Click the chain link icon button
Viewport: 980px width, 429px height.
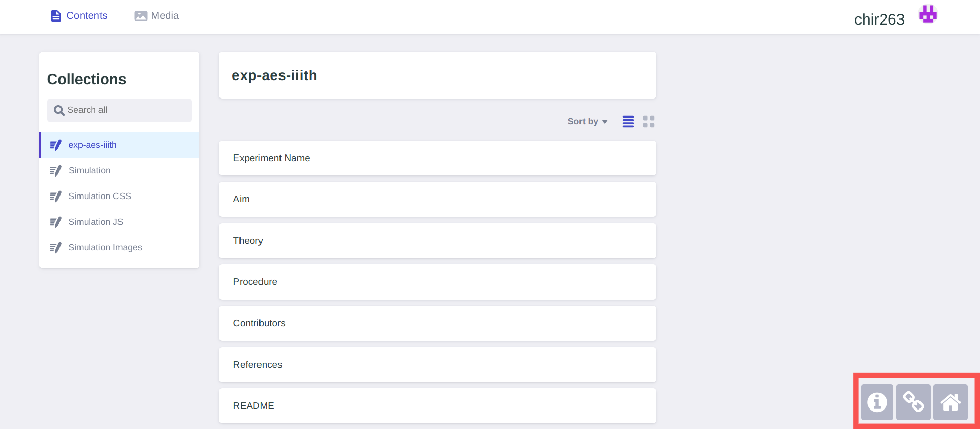[913, 402]
